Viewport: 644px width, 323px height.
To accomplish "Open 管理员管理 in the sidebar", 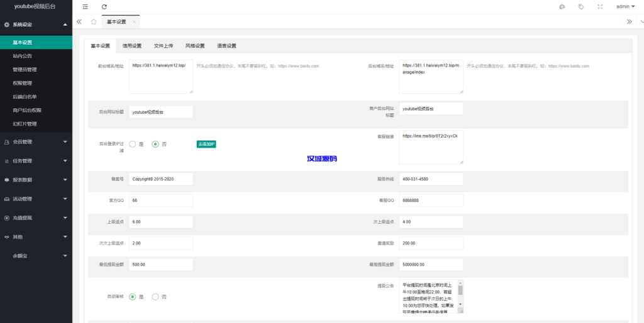I will coord(25,70).
